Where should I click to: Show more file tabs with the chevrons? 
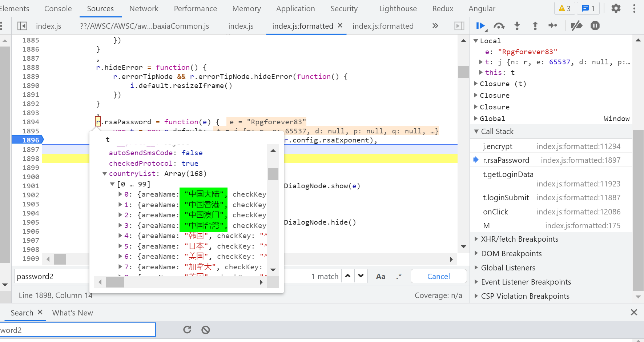click(x=435, y=26)
